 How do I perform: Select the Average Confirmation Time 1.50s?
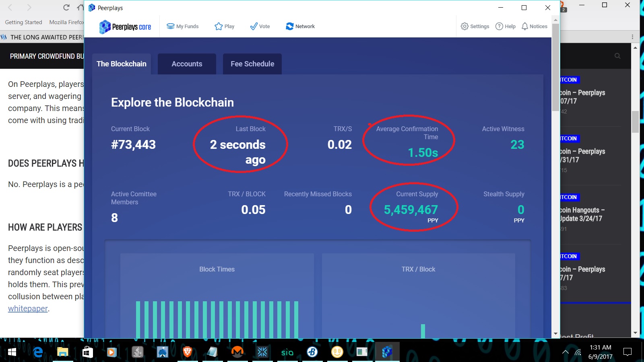(423, 153)
